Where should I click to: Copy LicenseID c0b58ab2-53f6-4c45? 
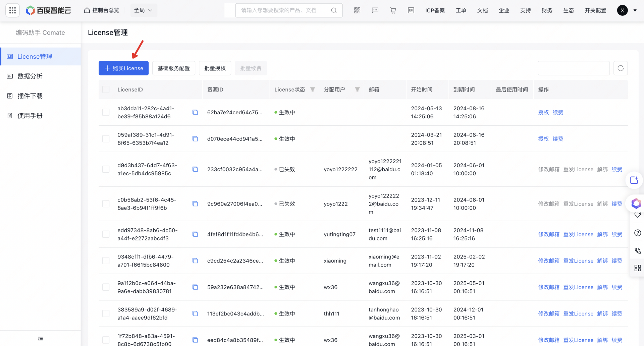[x=195, y=204]
